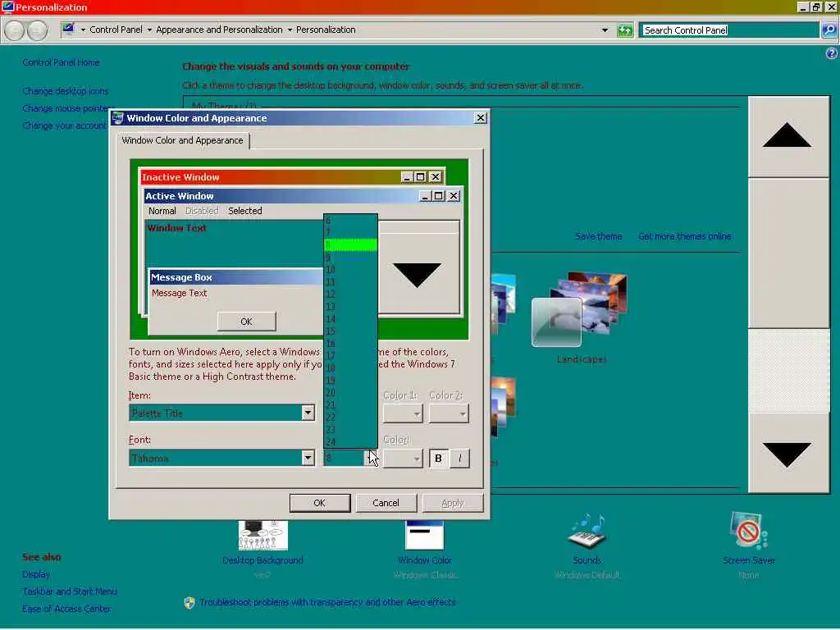Expand breadcrumb arrow after Control Panel
The height and width of the screenshot is (630, 840).
(149, 30)
